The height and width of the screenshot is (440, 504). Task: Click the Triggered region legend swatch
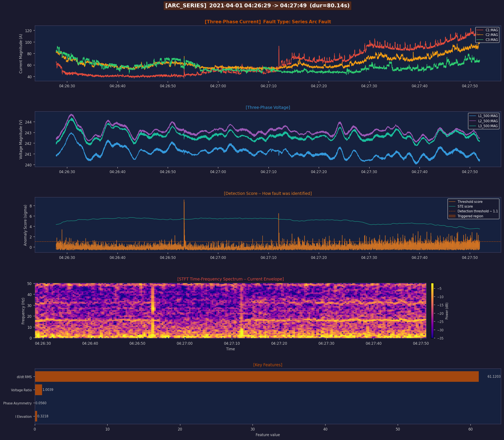(452, 216)
